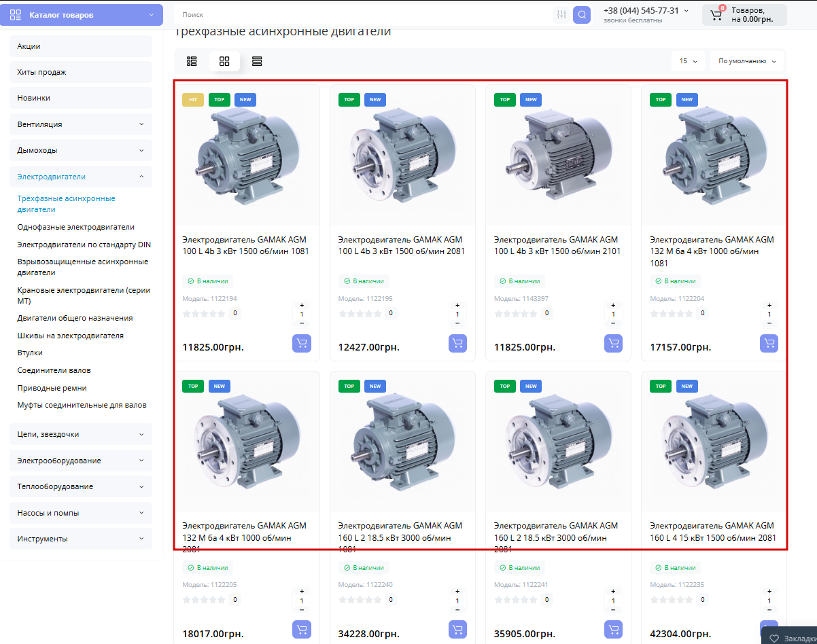
Task: Decrease quantity for model 1122194
Action: tap(302, 323)
